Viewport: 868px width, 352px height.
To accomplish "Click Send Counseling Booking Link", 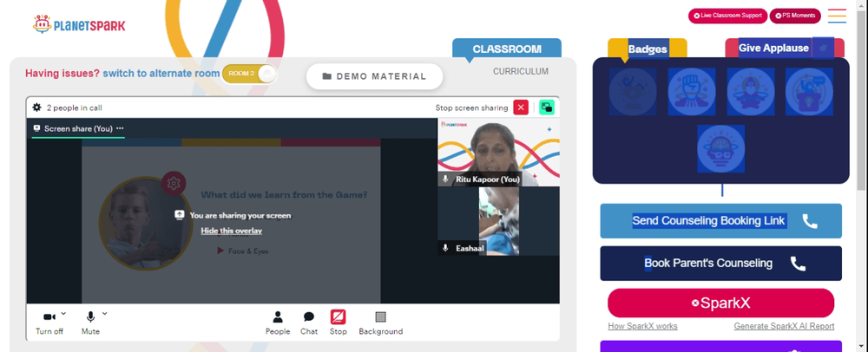I will 720,221.
